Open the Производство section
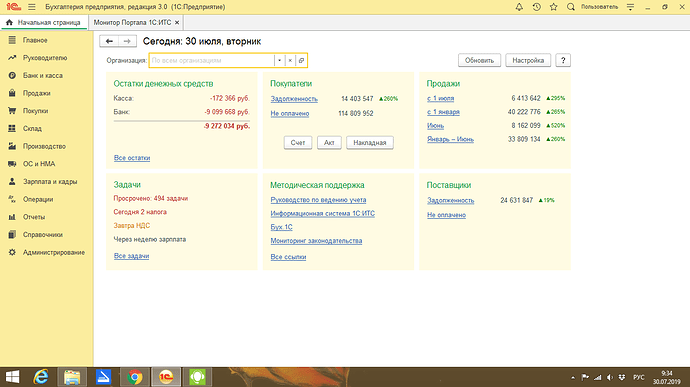This screenshot has height=387, width=690. pos(44,146)
